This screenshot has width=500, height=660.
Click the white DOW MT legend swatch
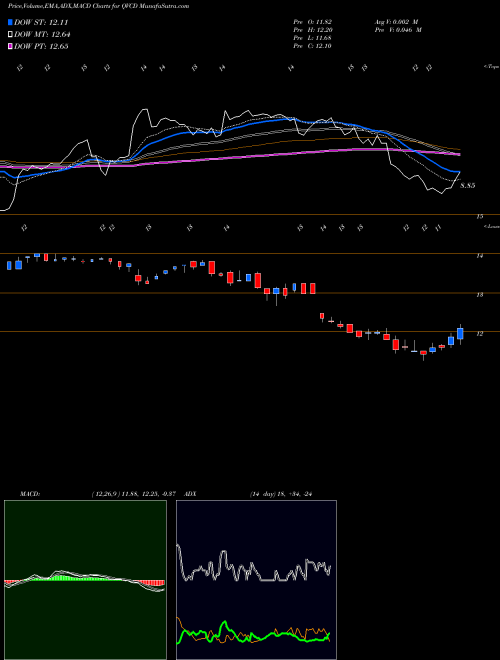(x=11, y=35)
